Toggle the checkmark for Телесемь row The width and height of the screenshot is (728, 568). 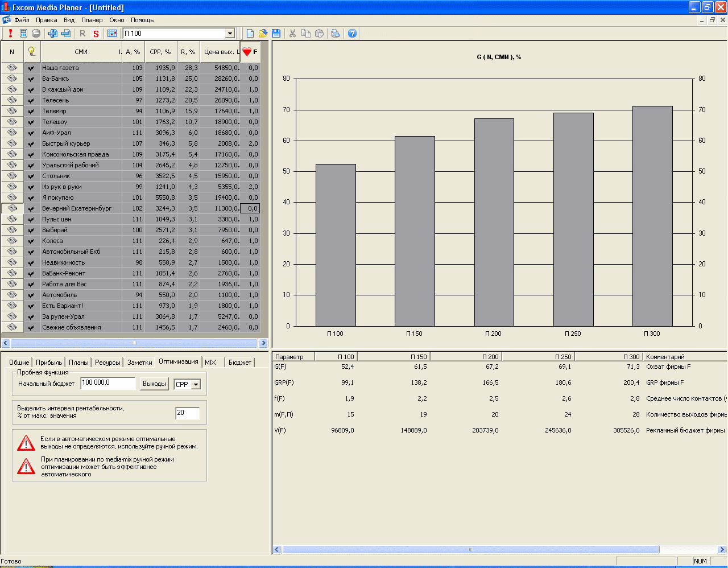click(31, 101)
